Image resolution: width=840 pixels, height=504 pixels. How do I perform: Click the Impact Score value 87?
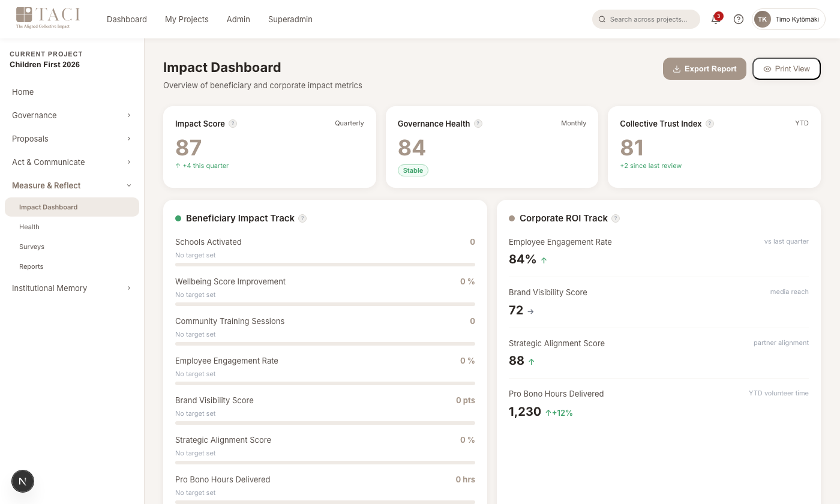(x=188, y=148)
